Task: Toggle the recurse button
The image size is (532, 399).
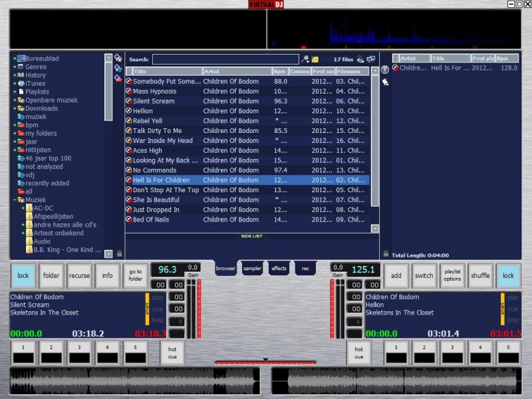Action: coord(79,275)
